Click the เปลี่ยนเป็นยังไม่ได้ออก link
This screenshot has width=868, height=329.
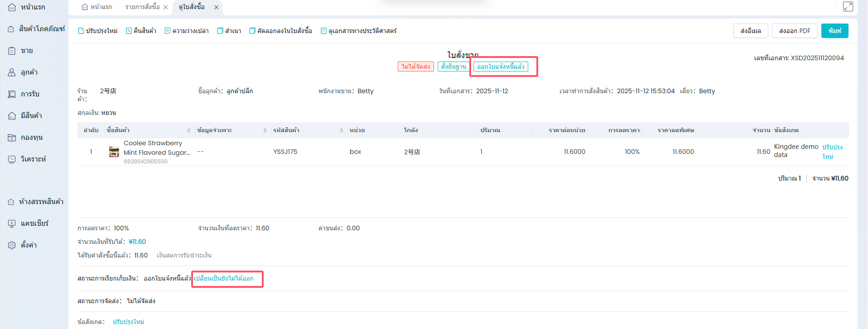pos(224,278)
